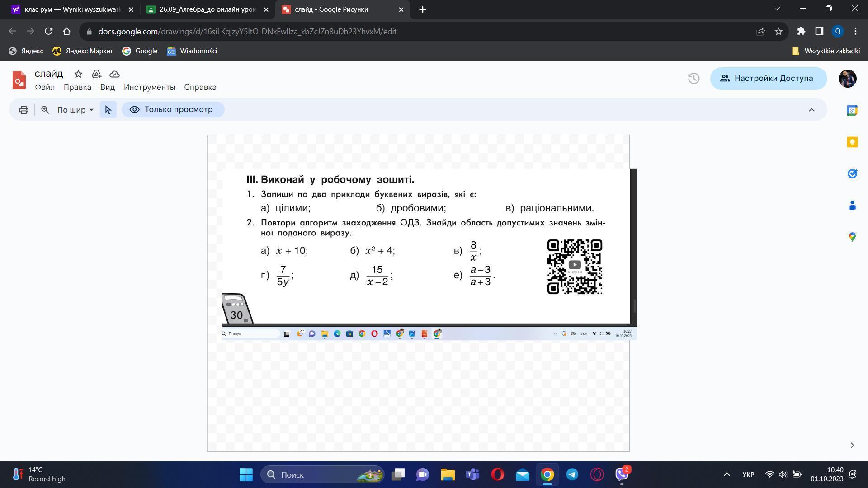Open Google Maps side panel icon
The height and width of the screenshot is (488, 868).
tap(852, 237)
